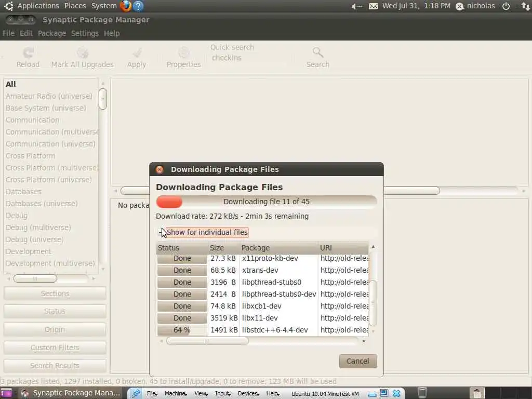The height and width of the screenshot is (399, 532).
Task: Open the power session icon
Action: pyautogui.click(x=506, y=6)
